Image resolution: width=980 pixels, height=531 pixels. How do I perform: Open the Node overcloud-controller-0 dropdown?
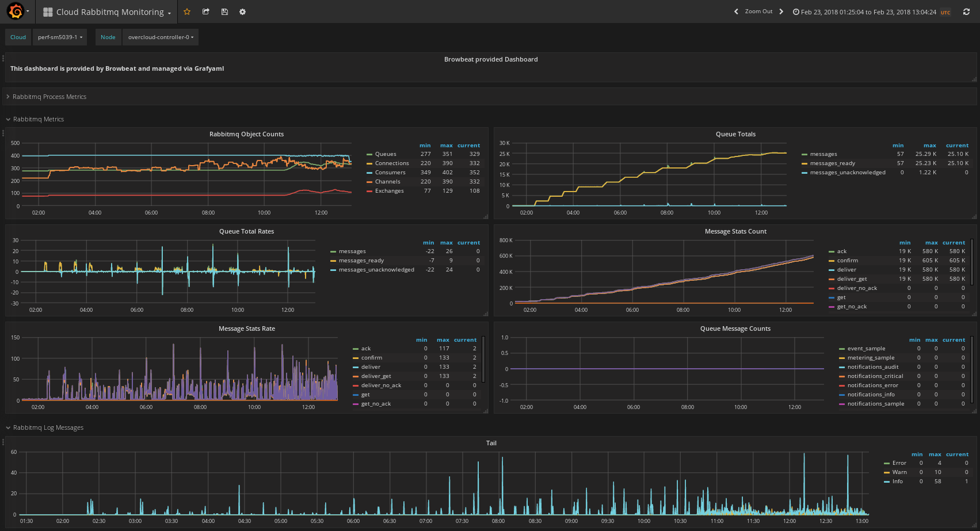[x=160, y=37]
